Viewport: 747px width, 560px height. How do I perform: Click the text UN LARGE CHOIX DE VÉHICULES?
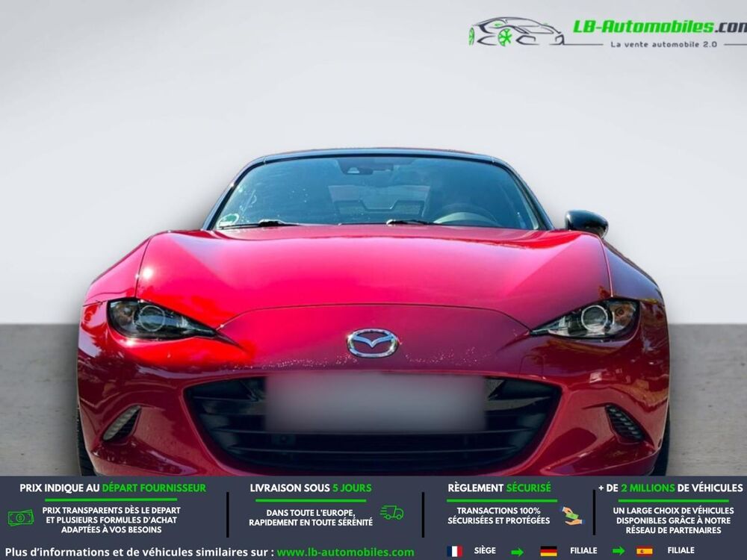(673, 511)
